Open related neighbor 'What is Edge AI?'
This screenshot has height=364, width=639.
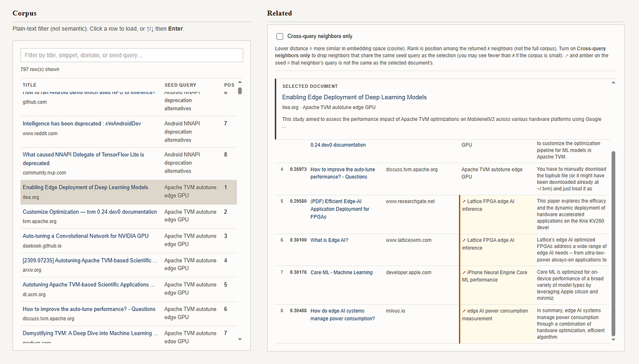(329, 240)
